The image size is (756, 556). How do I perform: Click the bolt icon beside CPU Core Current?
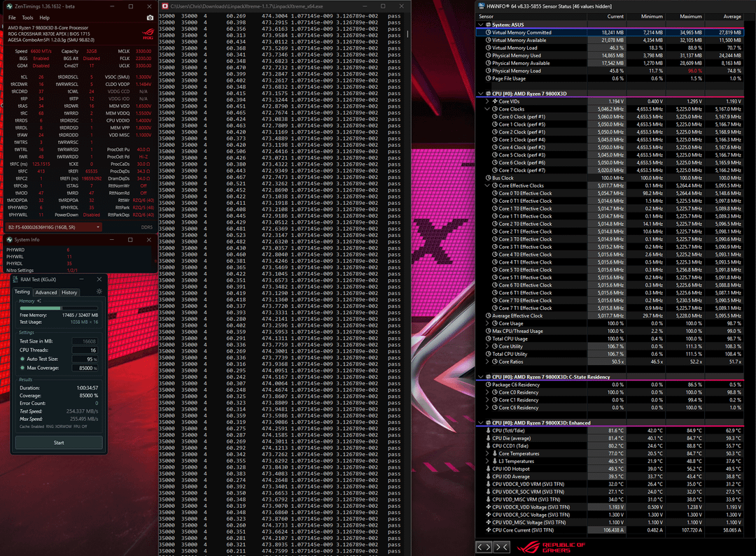(x=488, y=530)
